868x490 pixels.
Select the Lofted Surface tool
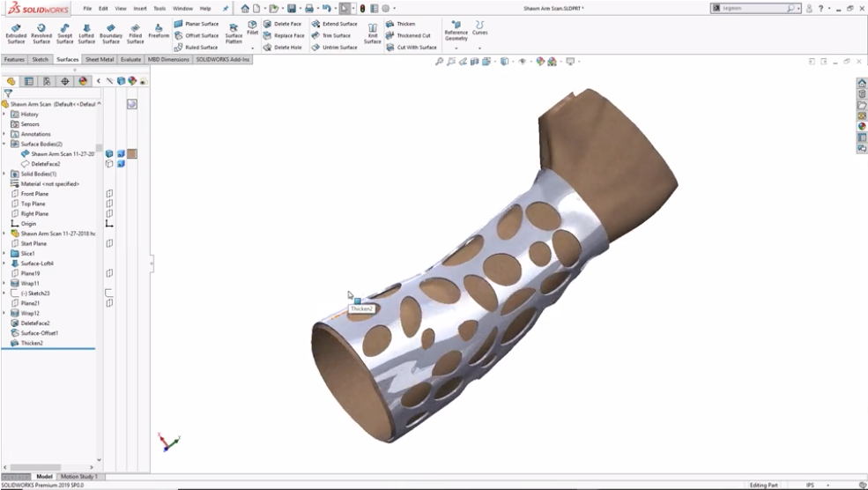pos(86,33)
